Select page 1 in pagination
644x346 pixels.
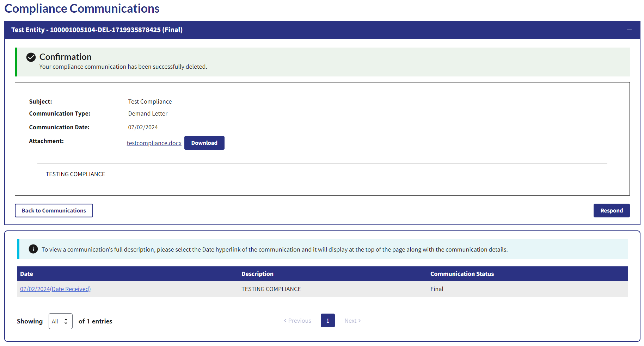[x=327, y=321]
